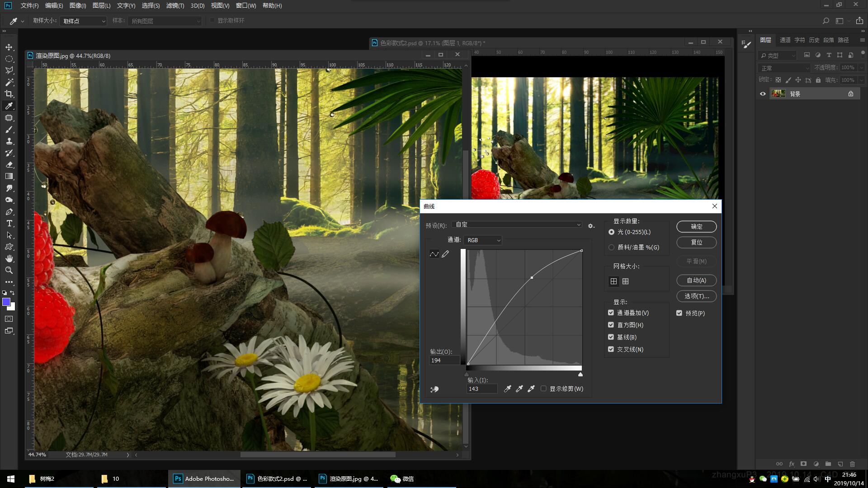Switch to the 历史 panel tab
Viewport: 868px width, 488px height.
[814, 40]
